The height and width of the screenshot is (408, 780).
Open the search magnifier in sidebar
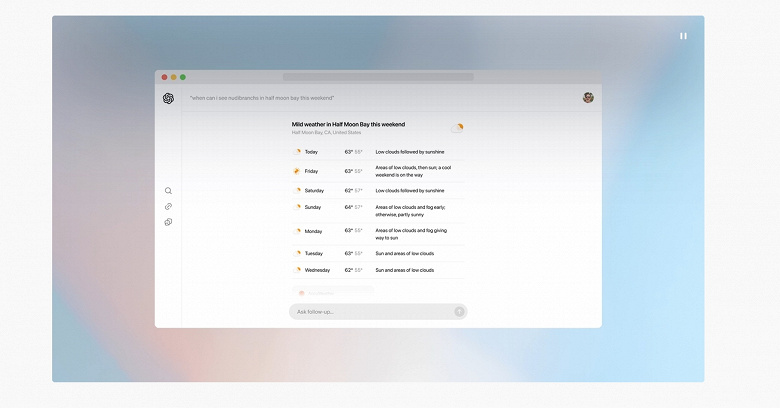pos(168,191)
